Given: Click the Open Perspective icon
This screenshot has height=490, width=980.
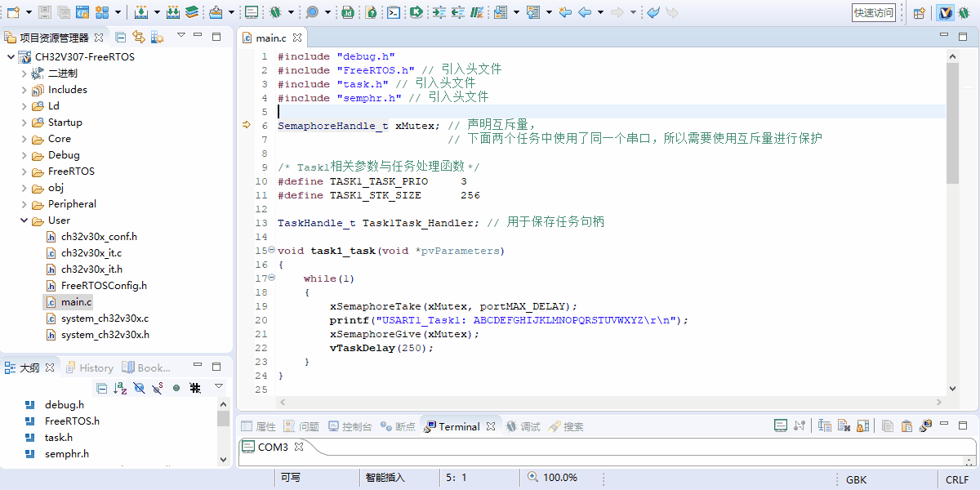Looking at the screenshot, I should 920,12.
